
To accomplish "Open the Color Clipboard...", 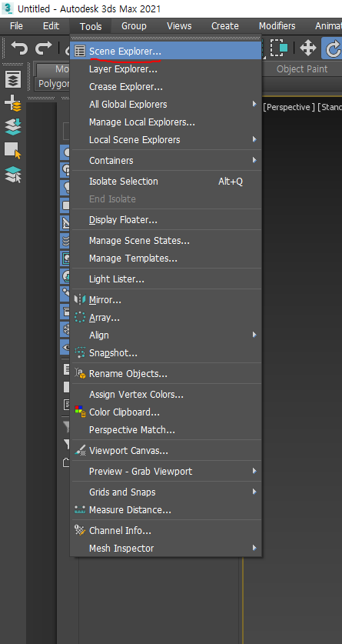I will (166, 412).
